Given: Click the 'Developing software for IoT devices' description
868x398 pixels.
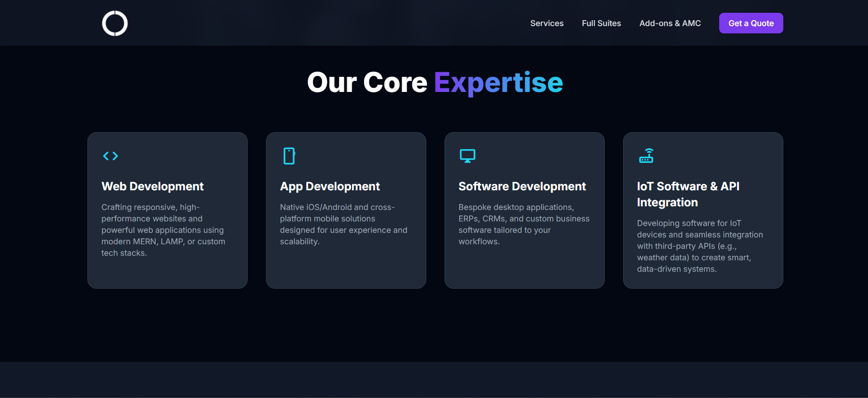Looking at the screenshot, I should coord(700,246).
